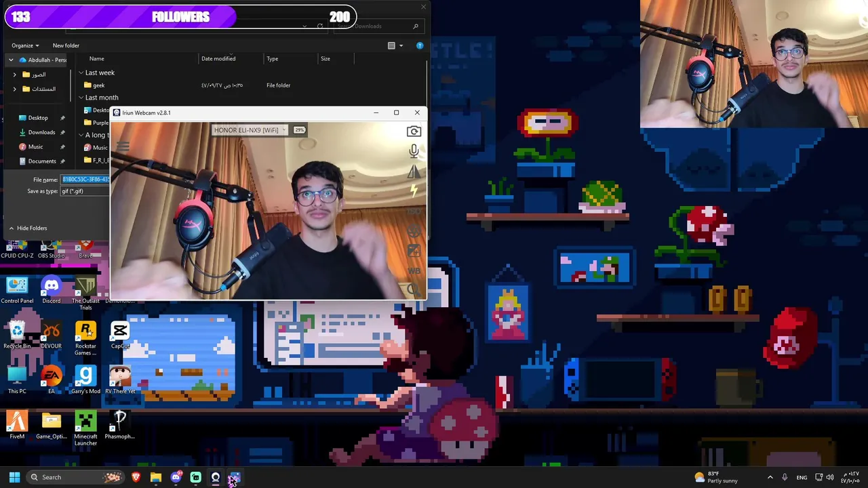Open the weather widget showing 83°F
The image size is (868, 488).
coord(715,477)
